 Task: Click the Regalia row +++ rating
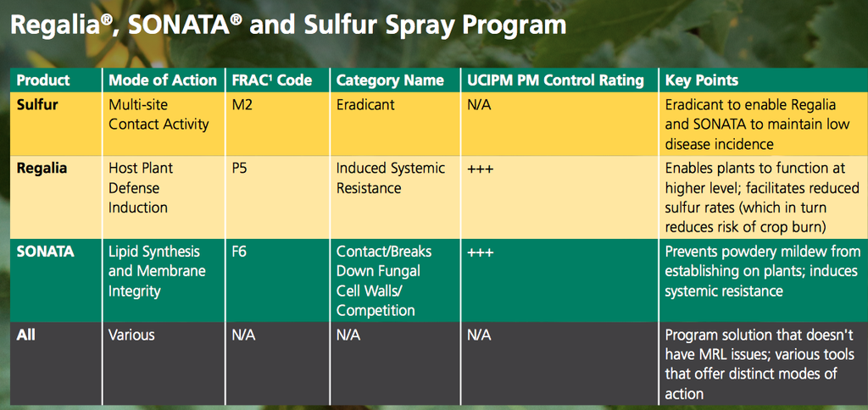point(480,169)
